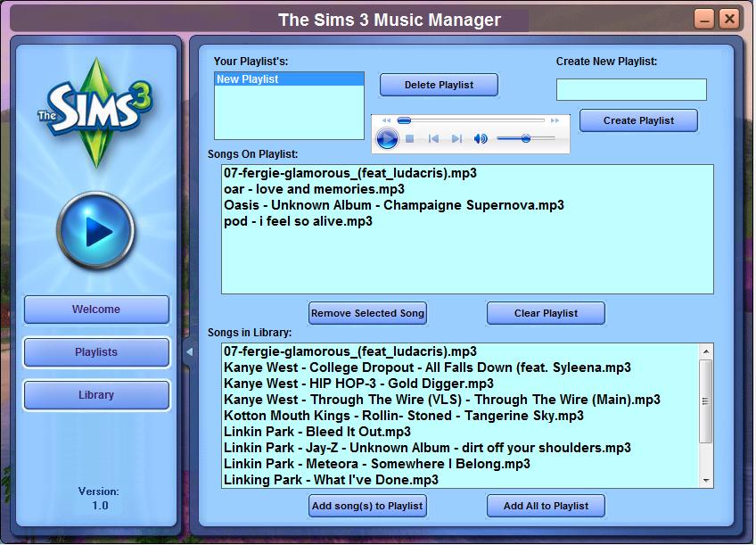Viewport: 756px width, 545px height.
Task: Select 'Kanye West - Through The Wire' song
Action: [460, 400]
